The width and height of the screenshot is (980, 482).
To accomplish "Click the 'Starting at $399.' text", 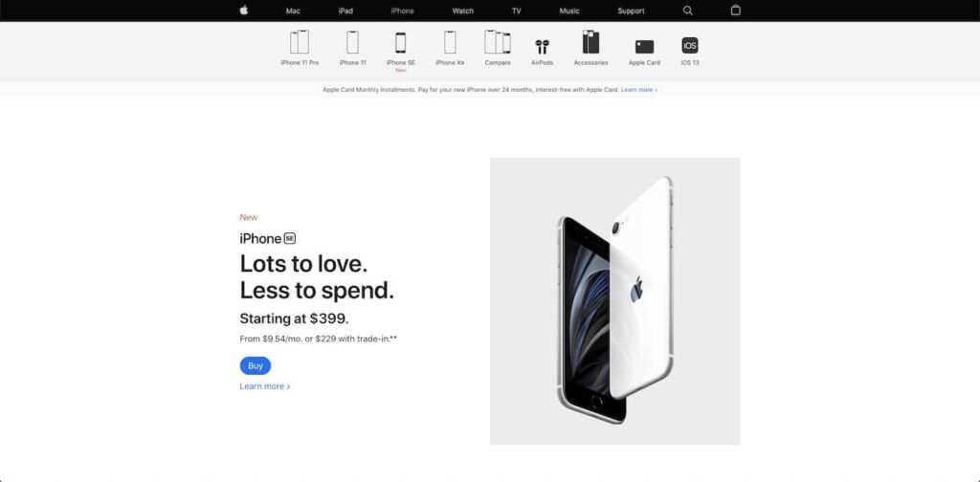I will click(x=295, y=318).
